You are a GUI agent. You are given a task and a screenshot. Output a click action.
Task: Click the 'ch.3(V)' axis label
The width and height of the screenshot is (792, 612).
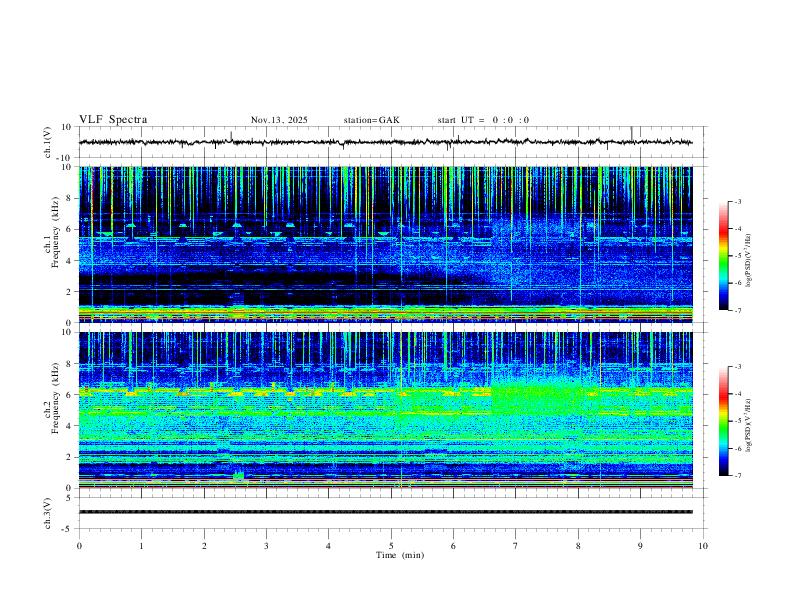click(48, 514)
